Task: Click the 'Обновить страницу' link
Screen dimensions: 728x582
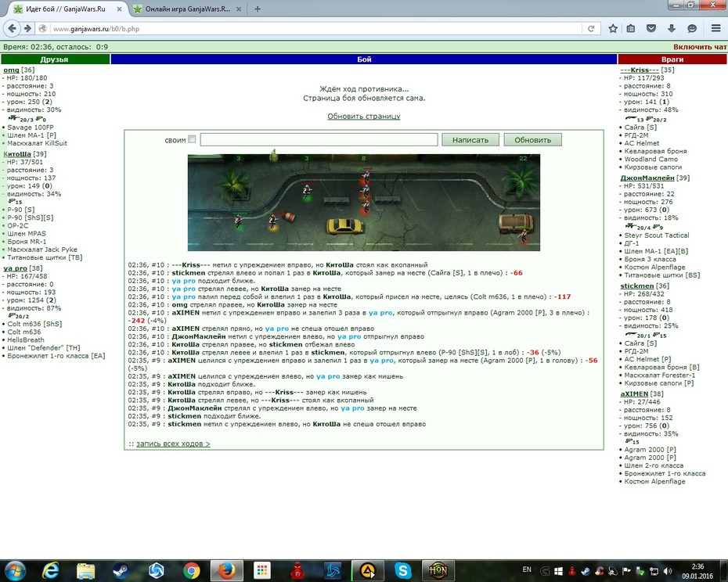Action: pos(364,116)
